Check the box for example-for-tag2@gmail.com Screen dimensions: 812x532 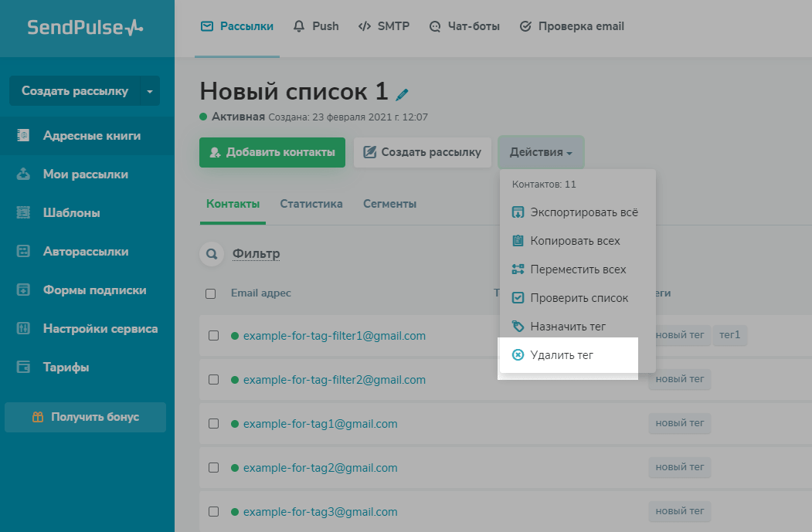pos(214,468)
